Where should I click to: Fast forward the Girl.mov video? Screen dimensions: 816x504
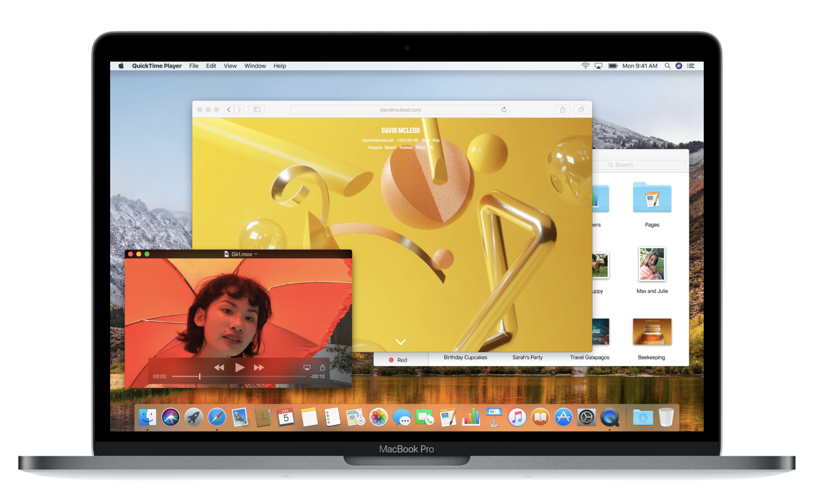(x=259, y=367)
